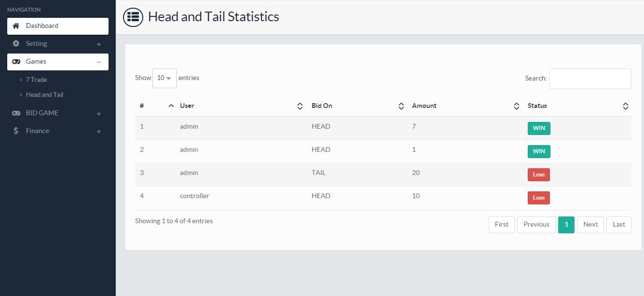
Task: Open the Show entries count dropdown
Action: coord(164,78)
